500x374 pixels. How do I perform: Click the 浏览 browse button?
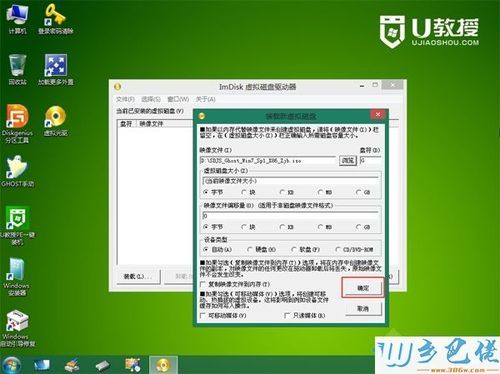pos(348,160)
